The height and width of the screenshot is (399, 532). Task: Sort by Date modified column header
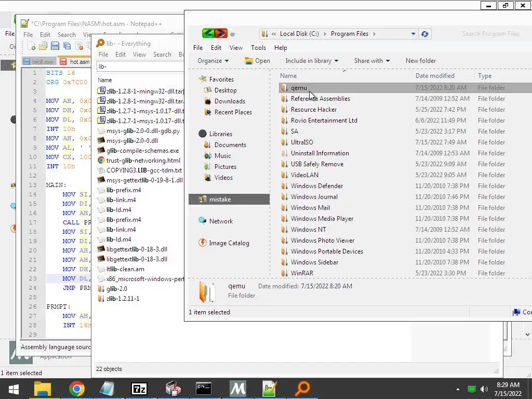click(435, 76)
